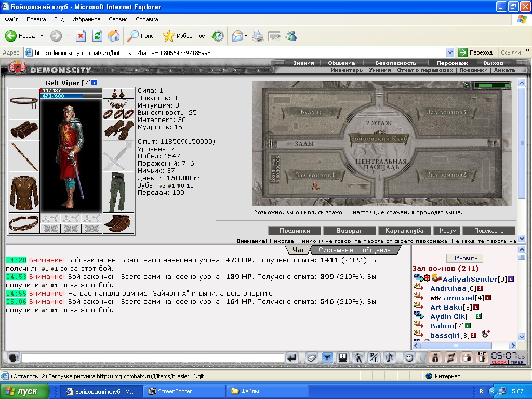Click the brown boots equipment slot
The height and width of the screenshot is (399, 532).
[118, 223]
